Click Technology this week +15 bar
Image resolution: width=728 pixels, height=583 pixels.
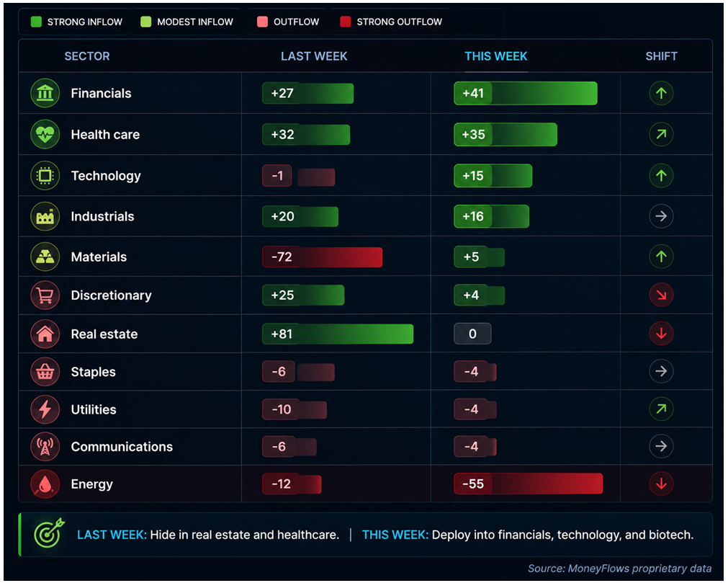coord(493,176)
